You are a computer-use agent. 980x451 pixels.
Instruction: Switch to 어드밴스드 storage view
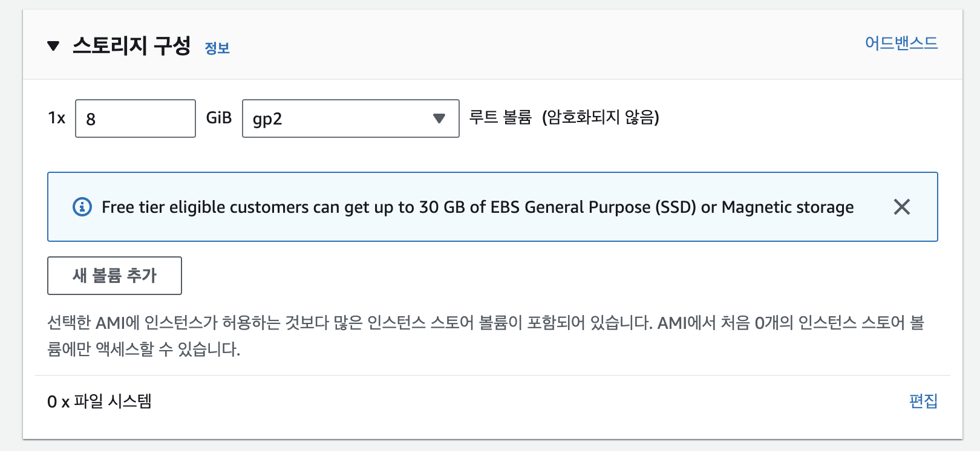click(x=901, y=43)
